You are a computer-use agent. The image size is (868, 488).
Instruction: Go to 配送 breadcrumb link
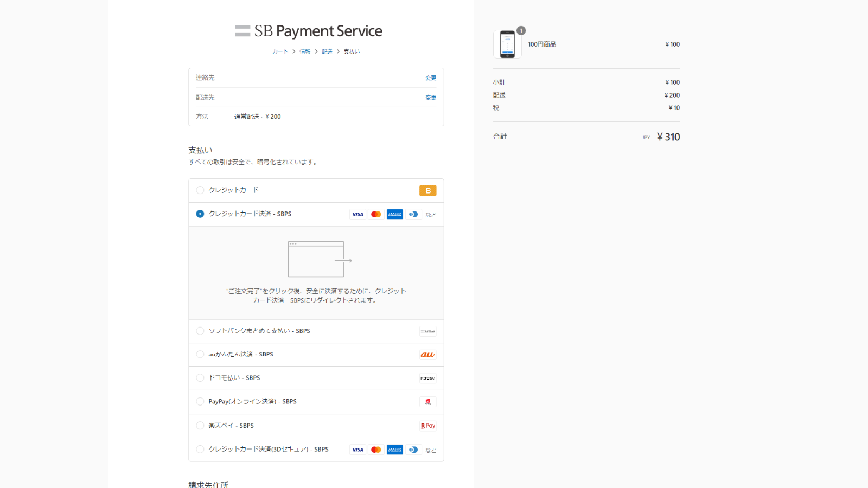click(x=327, y=52)
